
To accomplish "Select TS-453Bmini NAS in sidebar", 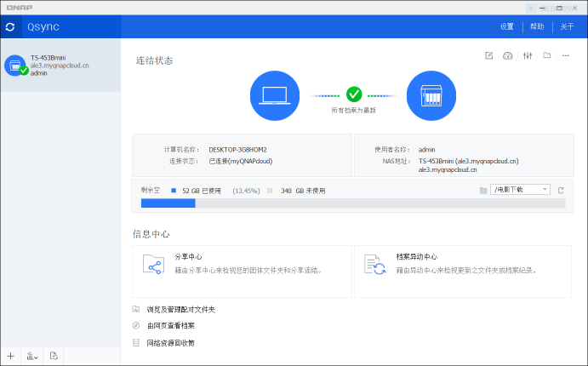I will click(x=60, y=66).
